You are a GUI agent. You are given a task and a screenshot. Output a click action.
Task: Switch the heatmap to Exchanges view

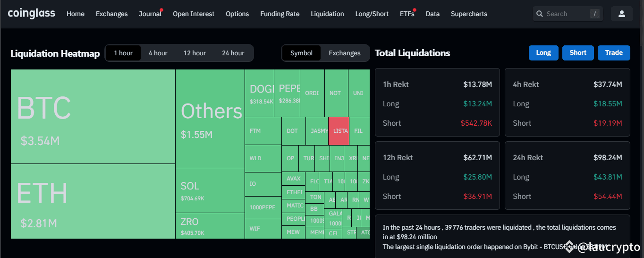click(x=345, y=53)
